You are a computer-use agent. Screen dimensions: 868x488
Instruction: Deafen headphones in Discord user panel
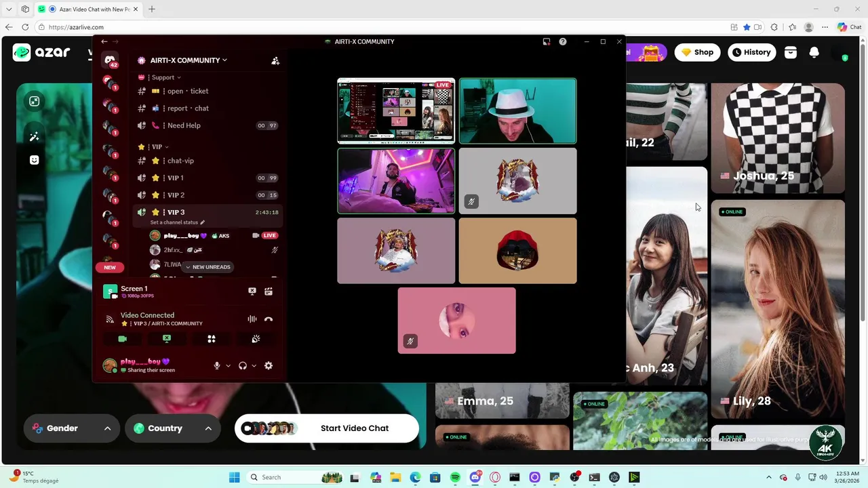click(x=243, y=366)
